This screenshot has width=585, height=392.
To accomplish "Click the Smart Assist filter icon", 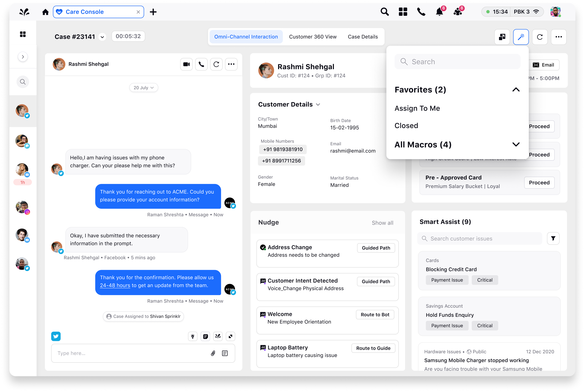I will [553, 238].
